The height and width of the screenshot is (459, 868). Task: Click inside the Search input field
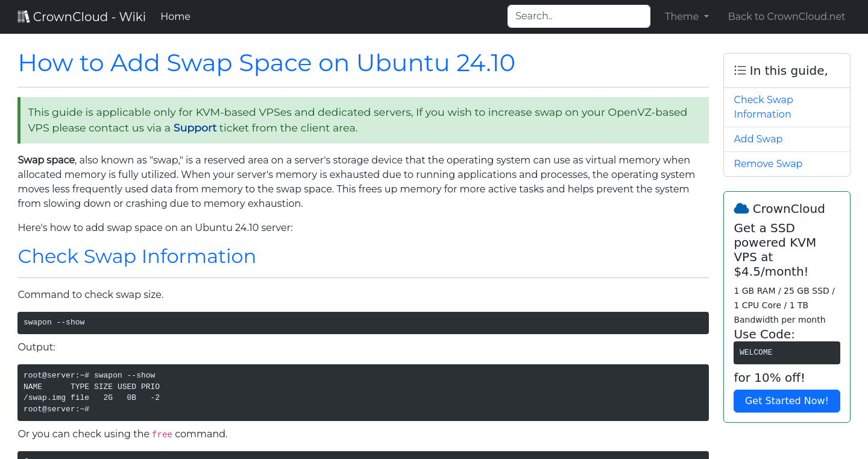578,16
